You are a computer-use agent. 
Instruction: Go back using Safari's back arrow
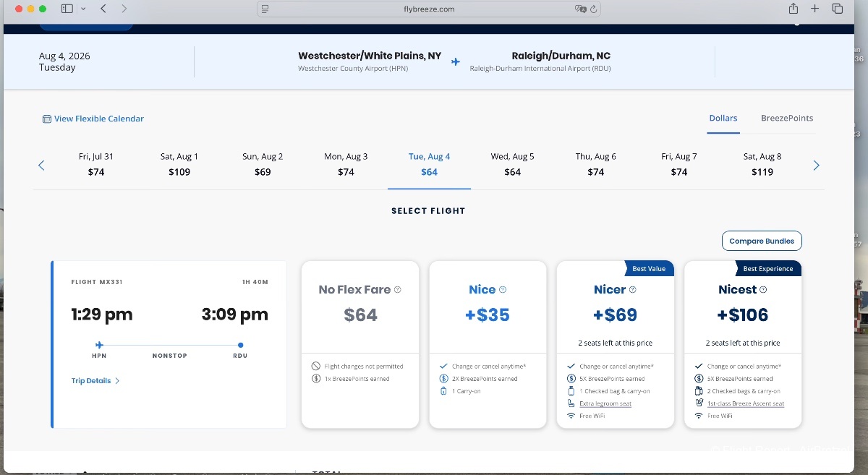103,9
